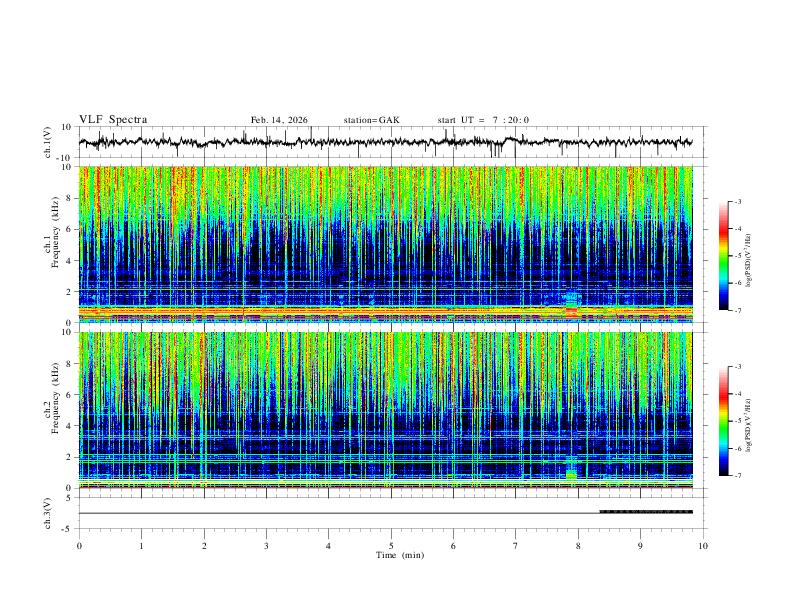Click the "9" tick on the time axis
This screenshot has height=612, width=792.
640,546
